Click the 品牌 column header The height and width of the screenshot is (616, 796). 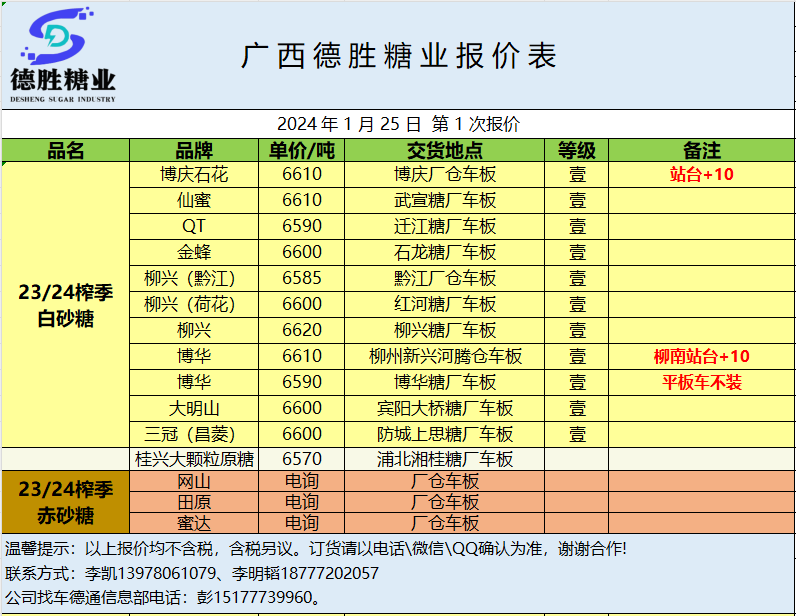pos(193,151)
